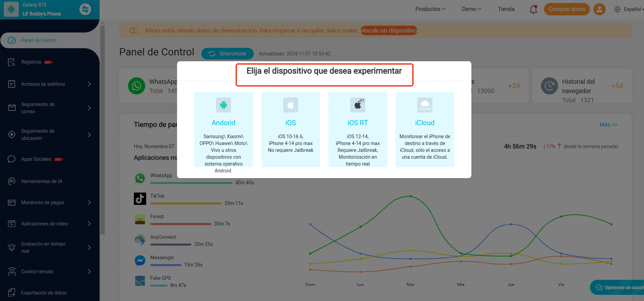Viewport: 644px width, 301px height.
Task: Choose the iCloud device card
Action: tap(425, 130)
